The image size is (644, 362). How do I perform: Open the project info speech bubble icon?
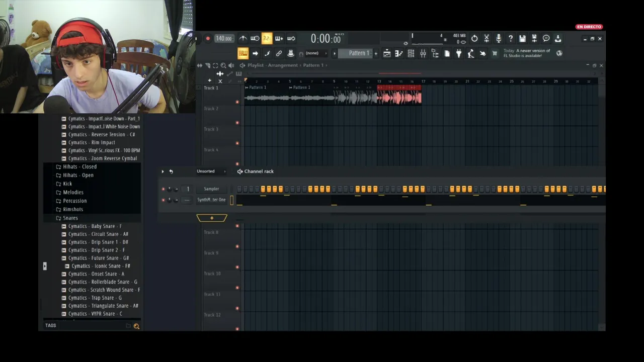(x=546, y=39)
